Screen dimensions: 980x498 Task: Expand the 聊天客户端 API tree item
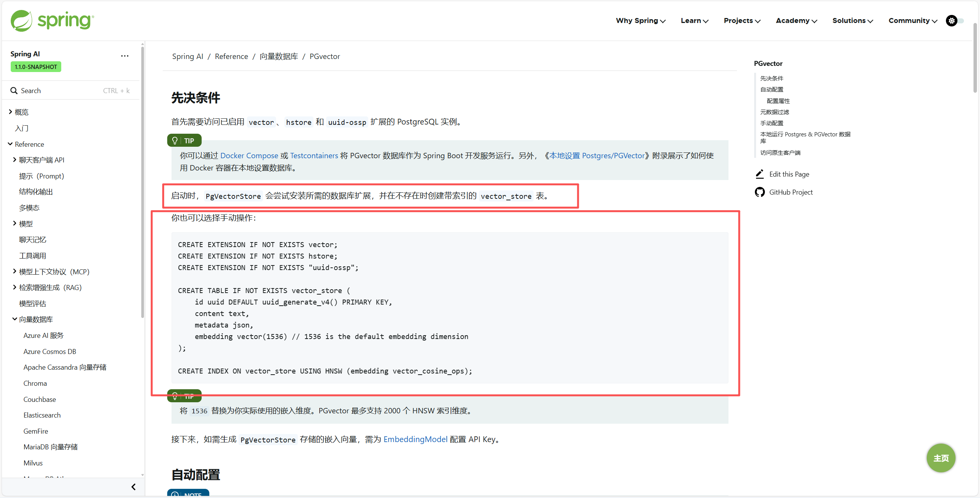(15, 160)
